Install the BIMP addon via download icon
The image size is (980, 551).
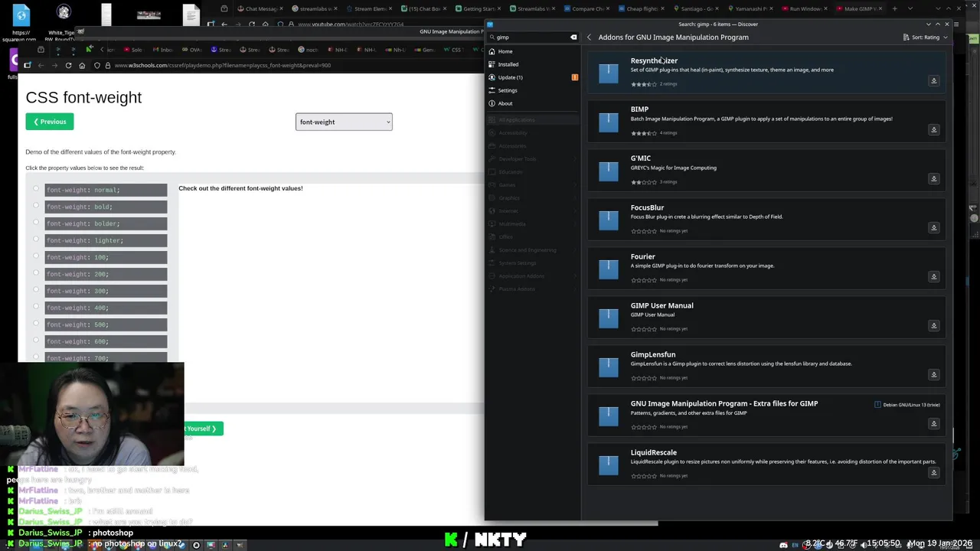tap(933, 129)
